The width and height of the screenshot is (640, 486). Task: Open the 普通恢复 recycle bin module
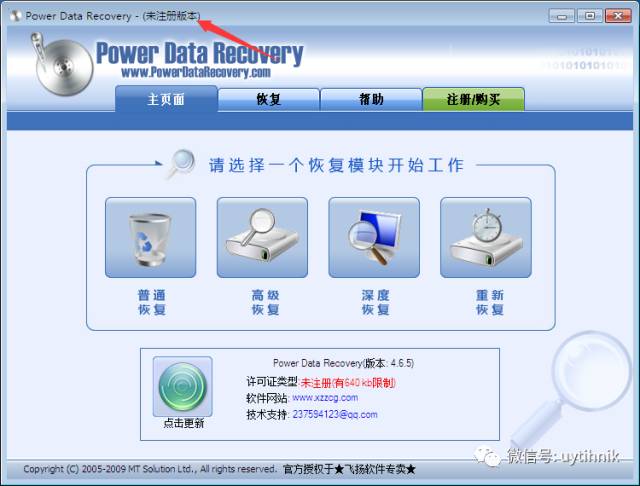tap(151, 237)
